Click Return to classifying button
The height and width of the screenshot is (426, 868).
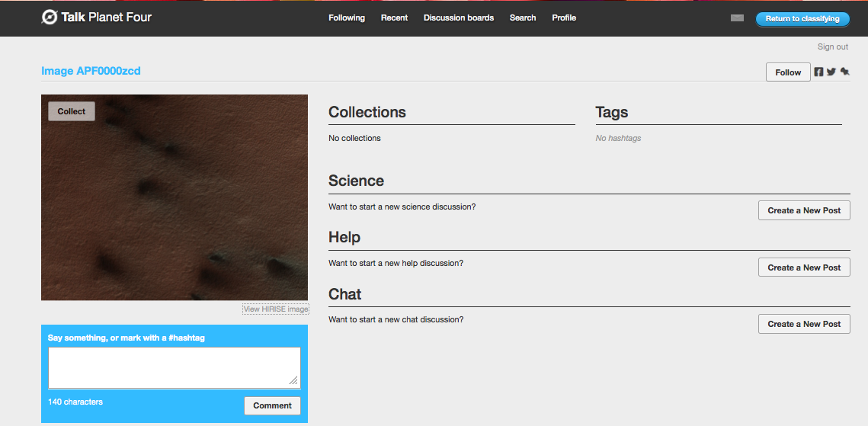click(802, 18)
